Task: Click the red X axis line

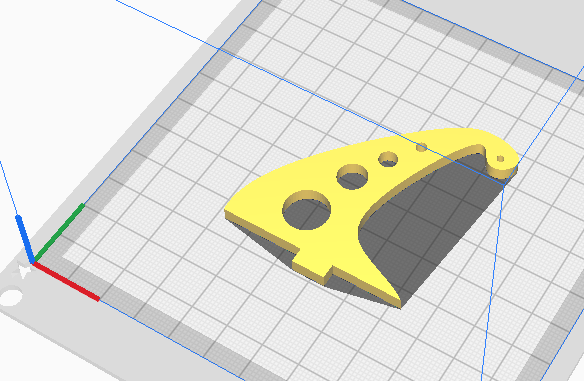Action: pos(66,281)
